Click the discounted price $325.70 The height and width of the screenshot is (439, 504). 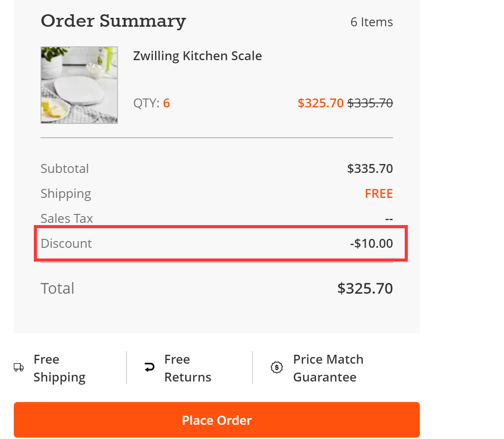[x=321, y=103]
